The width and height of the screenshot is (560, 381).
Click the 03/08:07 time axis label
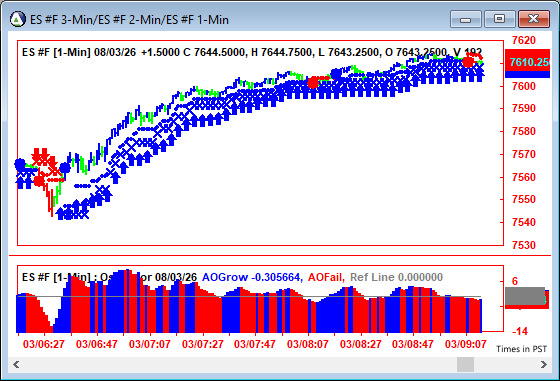[x=308, y=344]
